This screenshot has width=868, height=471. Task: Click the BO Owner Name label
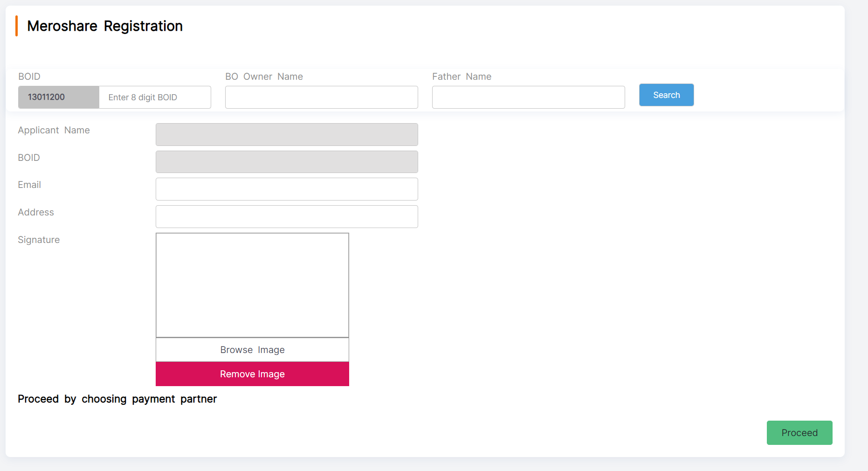pyautogui.click(x=264, y=76)
